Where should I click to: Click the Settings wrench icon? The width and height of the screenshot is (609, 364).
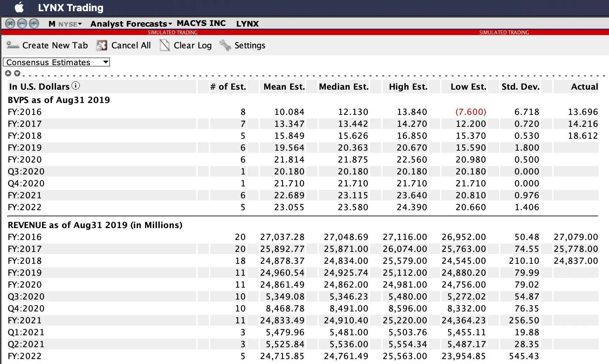(x=225, y=45)
